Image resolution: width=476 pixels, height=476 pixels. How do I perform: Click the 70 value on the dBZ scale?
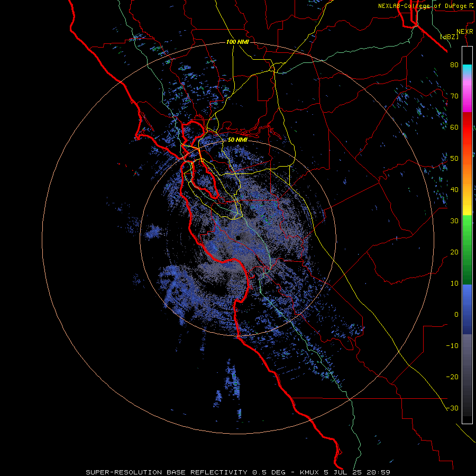click(454, 96)
